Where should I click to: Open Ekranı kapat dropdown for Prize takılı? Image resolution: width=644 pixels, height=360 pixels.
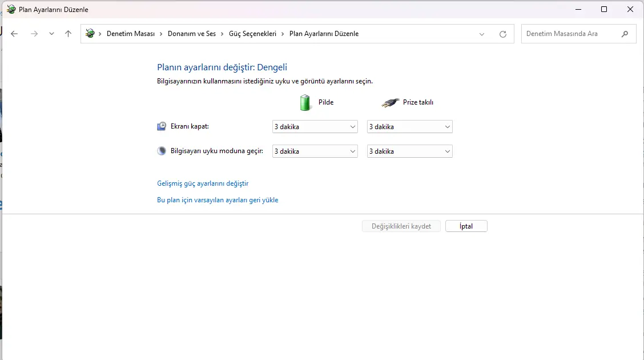409,127
